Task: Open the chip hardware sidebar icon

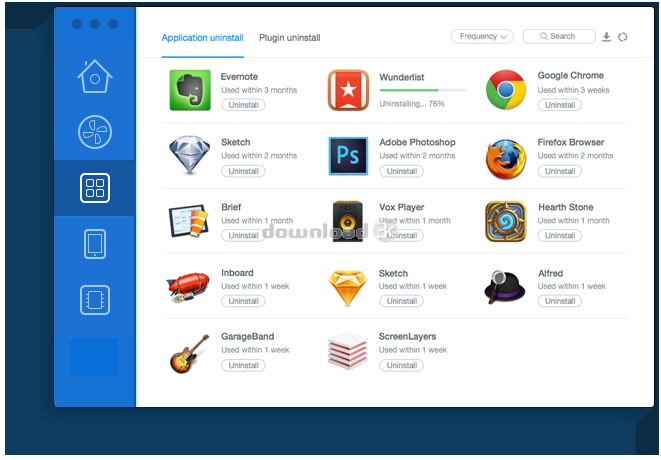Action: [x=95, y=300]
